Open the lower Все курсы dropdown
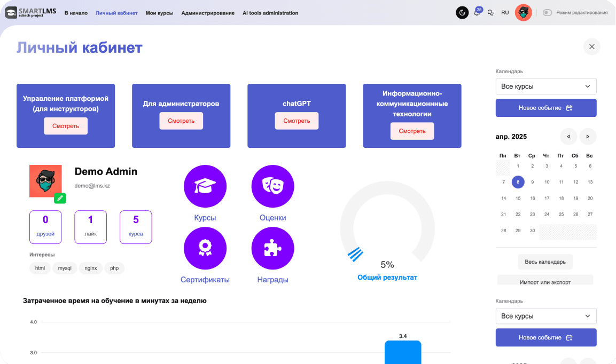Image resolution: width=616 pixels, height=364 pixels. pyautogui.click(x=545, y=316)
